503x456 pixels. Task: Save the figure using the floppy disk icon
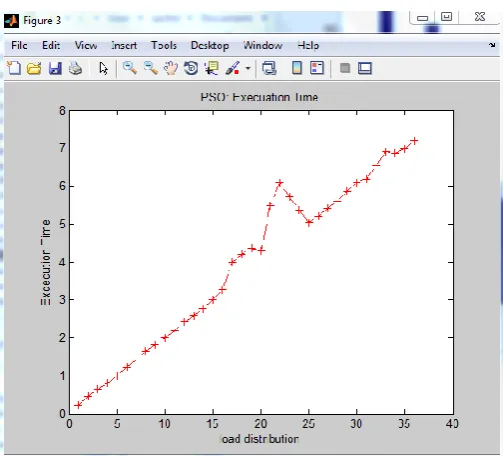tap(55, 68)
